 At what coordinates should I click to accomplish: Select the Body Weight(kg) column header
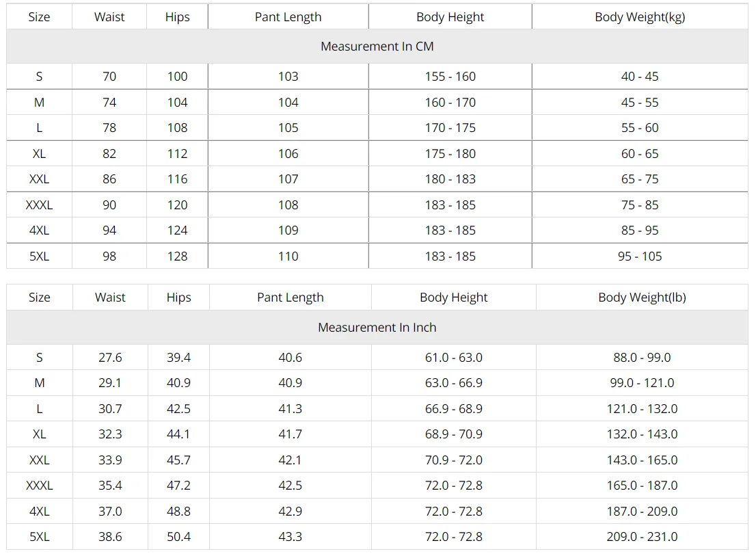point(640,17)
